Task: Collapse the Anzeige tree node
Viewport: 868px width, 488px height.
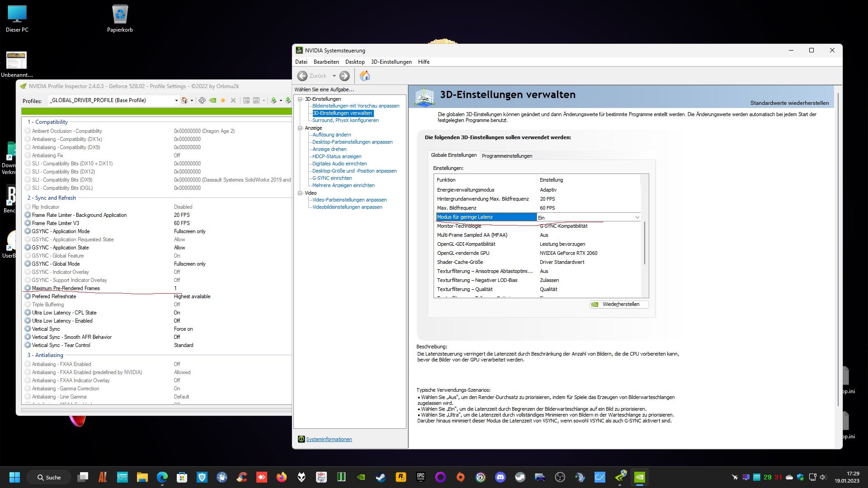Action: tap(300, 128)
